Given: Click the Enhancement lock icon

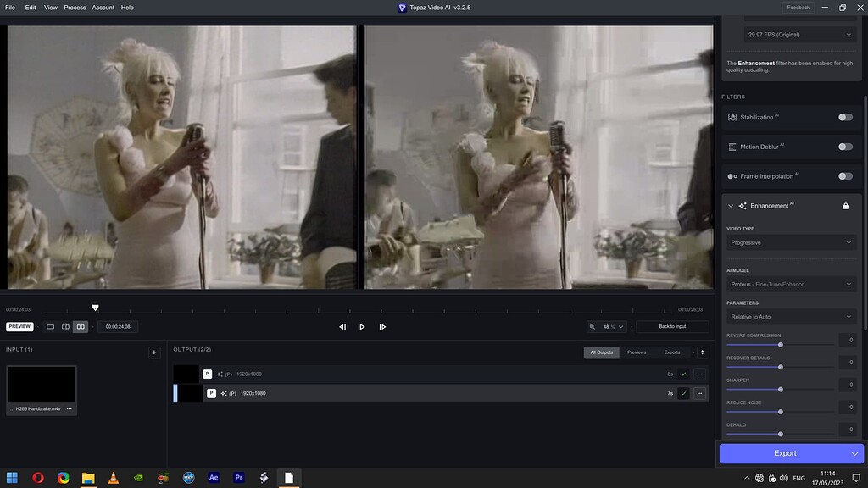Looking at the screenshot, I should click(x=845, y=206).
